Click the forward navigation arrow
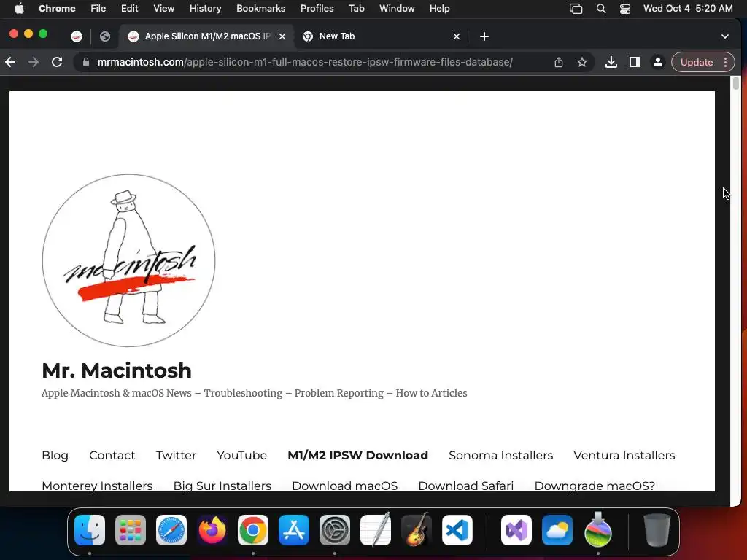 tap(34, 62)
